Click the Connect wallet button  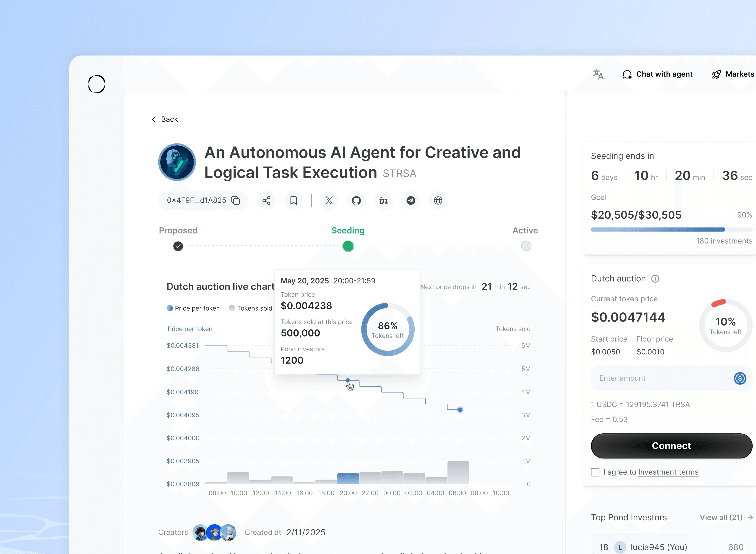672,446
